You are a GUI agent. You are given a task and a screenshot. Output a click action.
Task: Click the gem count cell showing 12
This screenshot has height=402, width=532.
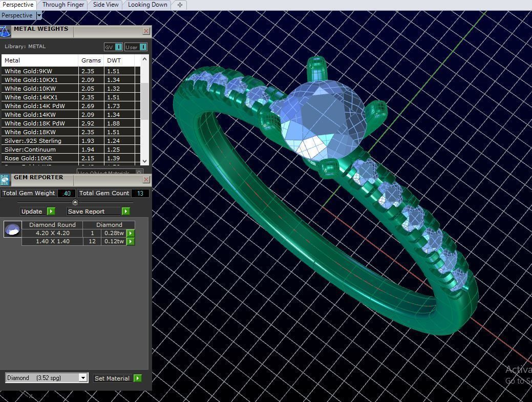click(x=92, y=242)
